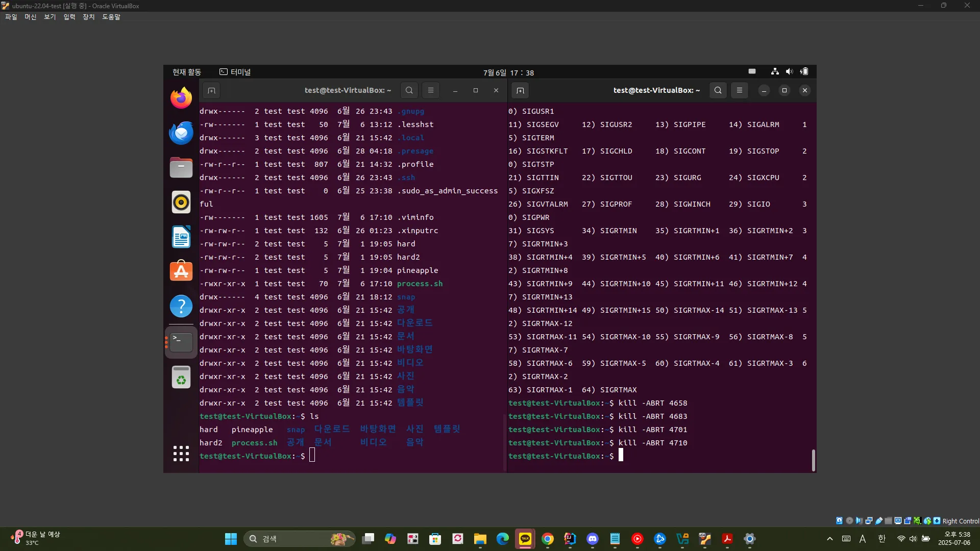Click the VirtualBox shared folders indicator
Viewport: 980px width, 551px height.
888,521
